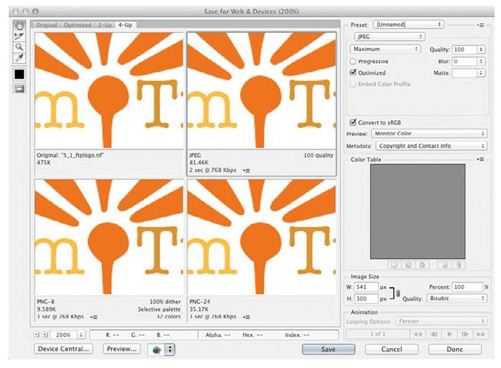501x368 pixels.
Task: Select the Hand tool
Action: pos(19,26)
